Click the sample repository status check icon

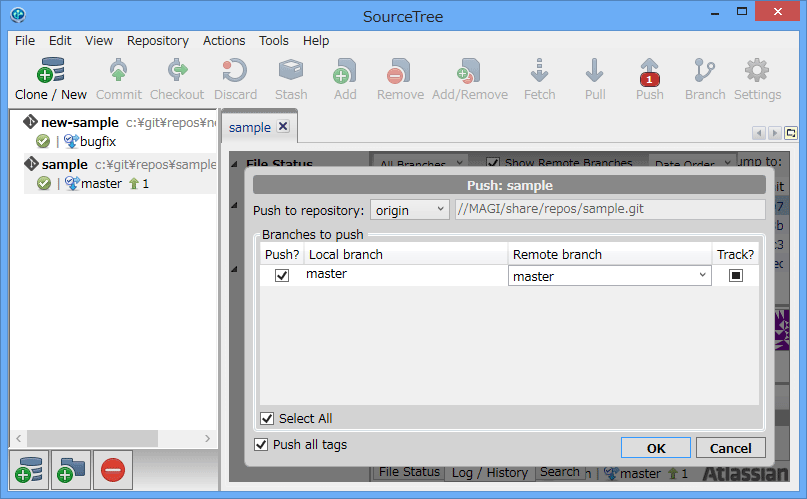44,183
